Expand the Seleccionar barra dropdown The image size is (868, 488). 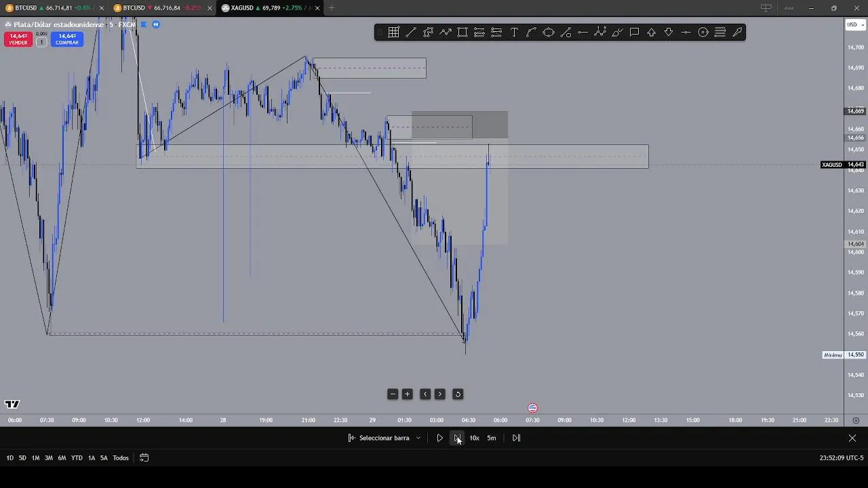384,438
